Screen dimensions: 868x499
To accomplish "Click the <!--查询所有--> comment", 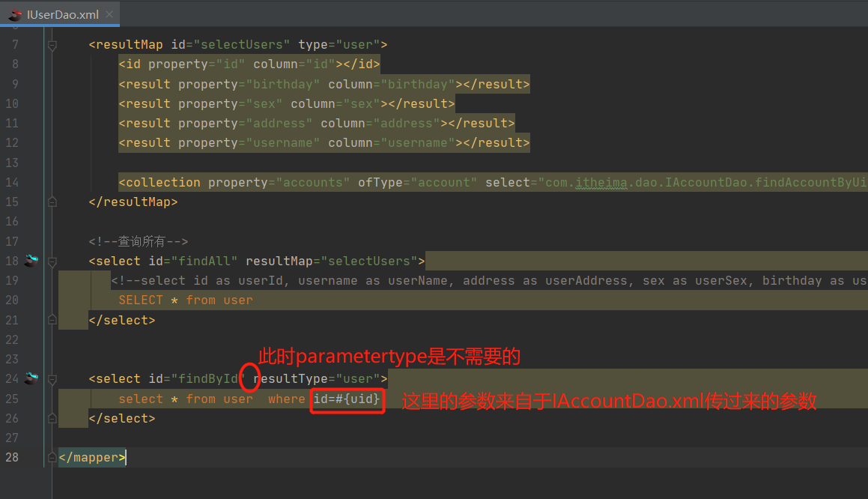I will (139, 241).
